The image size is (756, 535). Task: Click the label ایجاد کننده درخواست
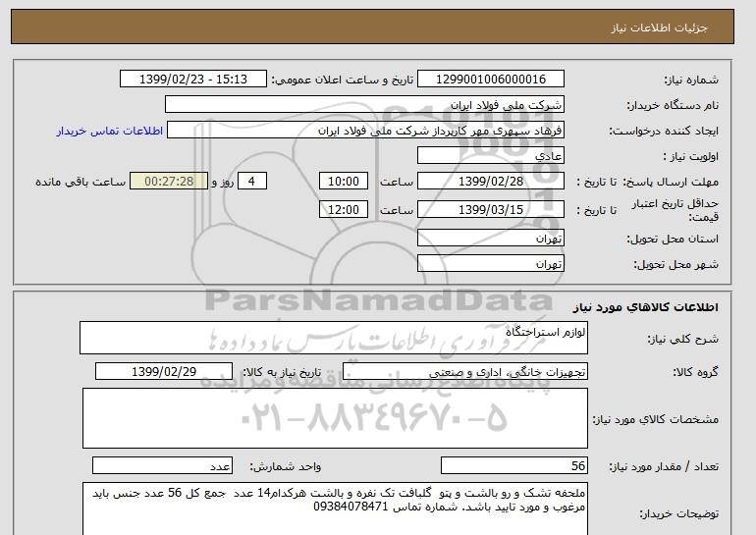coord(664,132)
